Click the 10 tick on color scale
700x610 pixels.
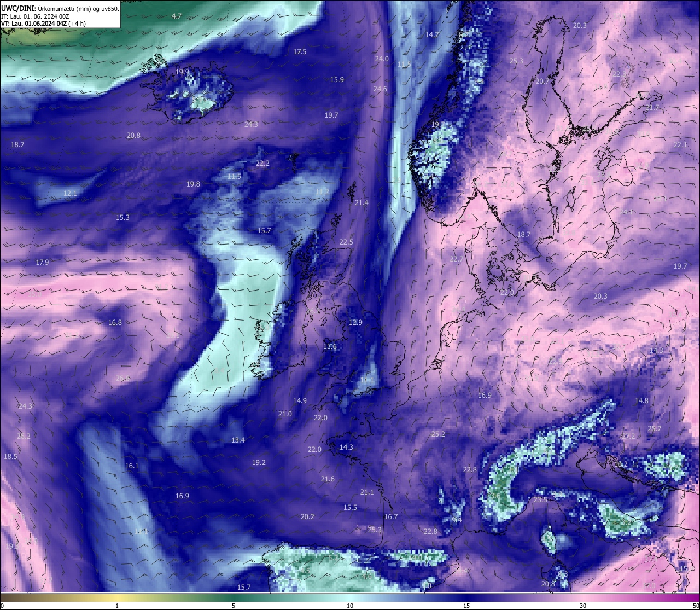[x=350, y=606]
